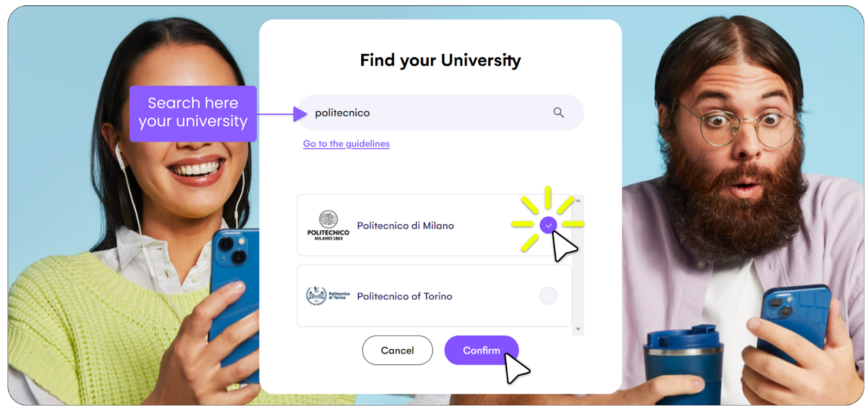Deselect the checked Politecnico di Milano radio
The height and width of the screenshot is (410, 868).
[x=548, y=225]
